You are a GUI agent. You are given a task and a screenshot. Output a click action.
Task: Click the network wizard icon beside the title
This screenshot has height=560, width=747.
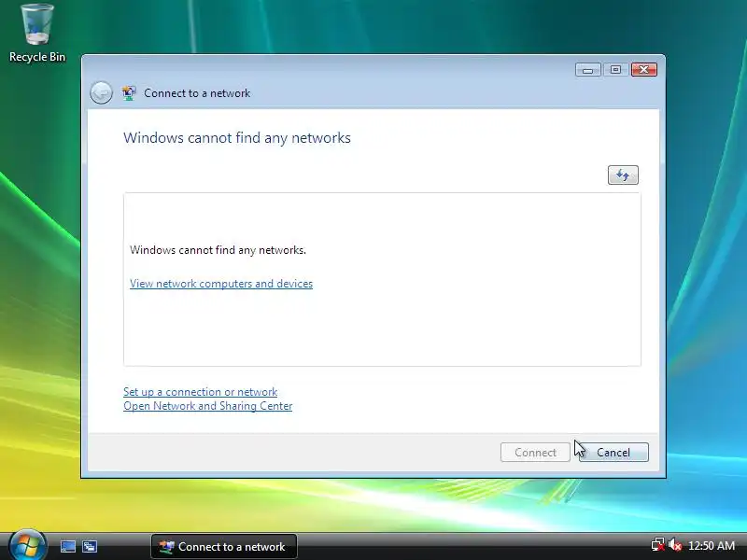point(129,92)
